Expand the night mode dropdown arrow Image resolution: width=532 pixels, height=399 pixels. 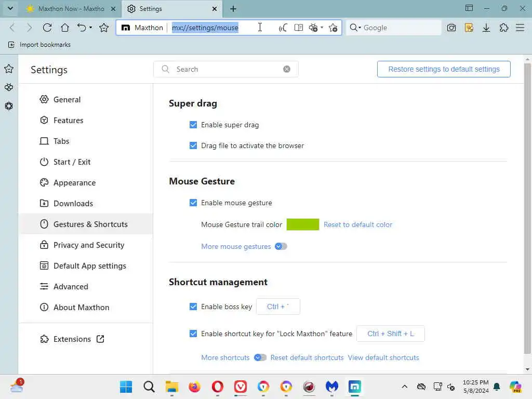(x=322, y=28)
